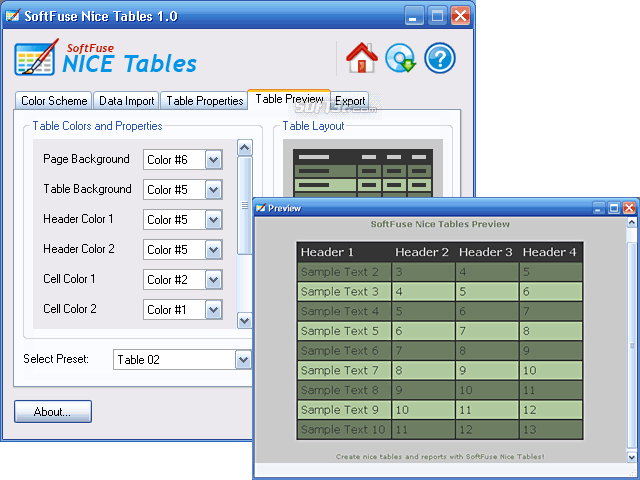Image resolution: width=640 pixels, height=480 pixels.
Task: Click the Preview window scroll up arrow
Action: [631, 222]
